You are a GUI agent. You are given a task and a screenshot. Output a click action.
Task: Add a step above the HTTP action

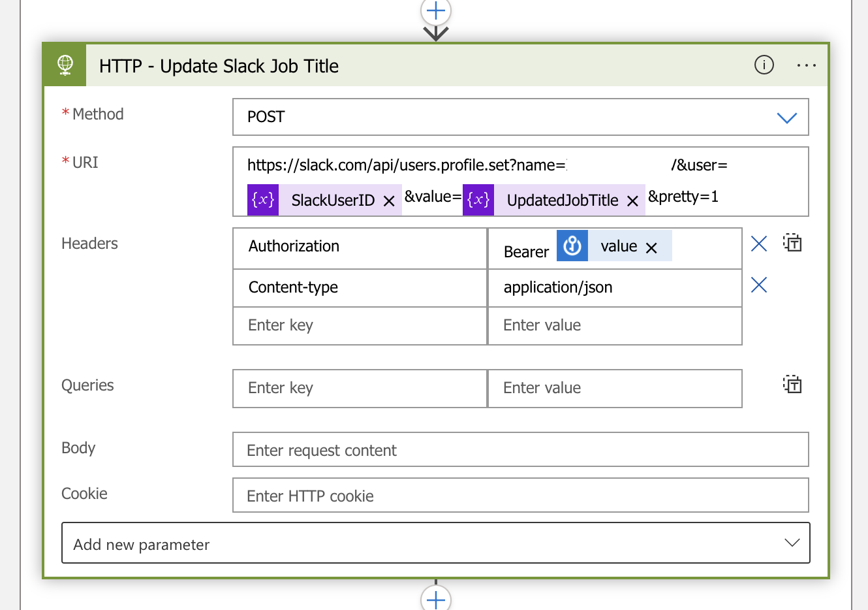[x=435, y=11]
